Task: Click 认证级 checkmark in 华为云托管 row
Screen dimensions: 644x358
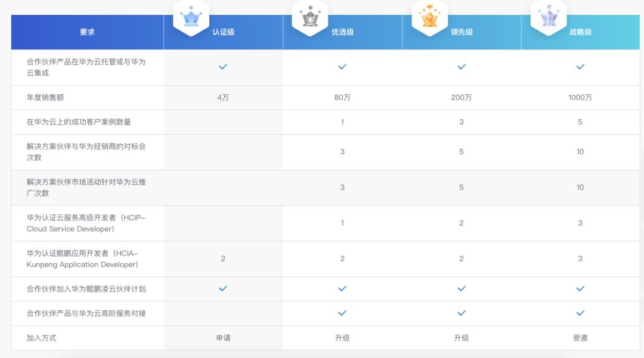Action: point(223,67)
